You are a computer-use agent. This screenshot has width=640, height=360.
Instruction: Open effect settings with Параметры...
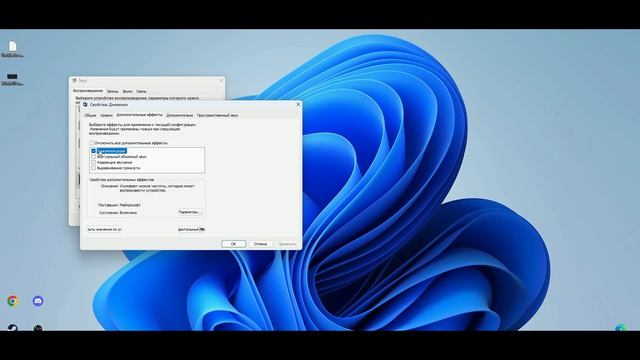[190, 212]
